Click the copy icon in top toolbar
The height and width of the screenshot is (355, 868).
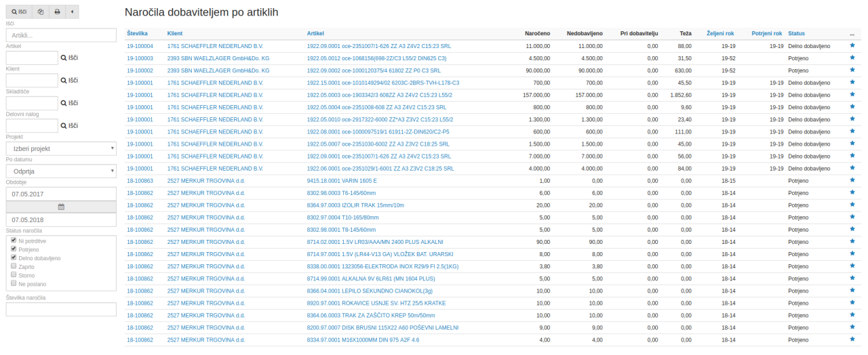tap(41, 12)
